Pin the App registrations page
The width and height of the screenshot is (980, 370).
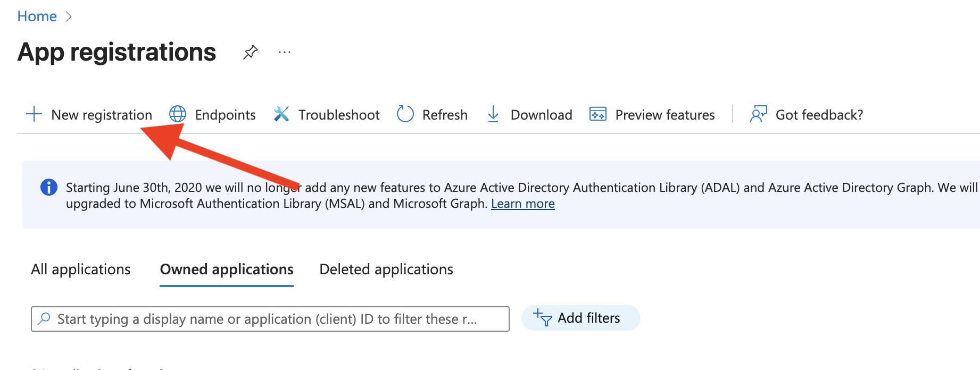click(x=251, y=52)
